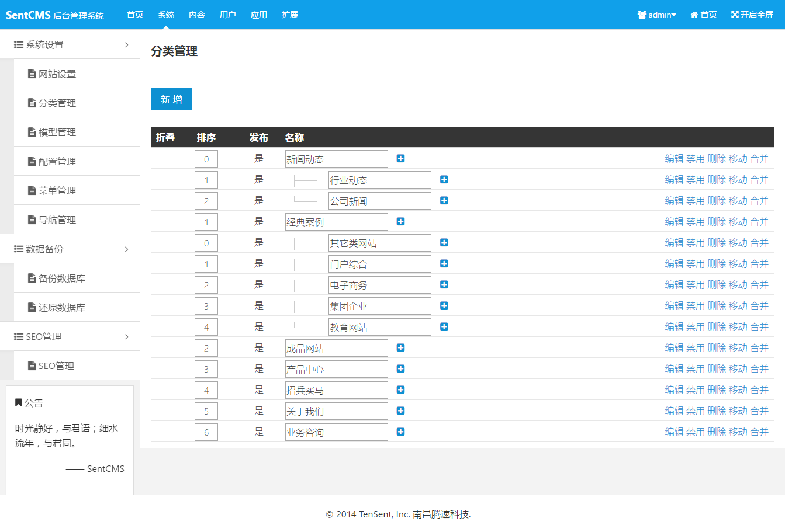Click 删除 link for 公司新闻 row

point(717,200)
